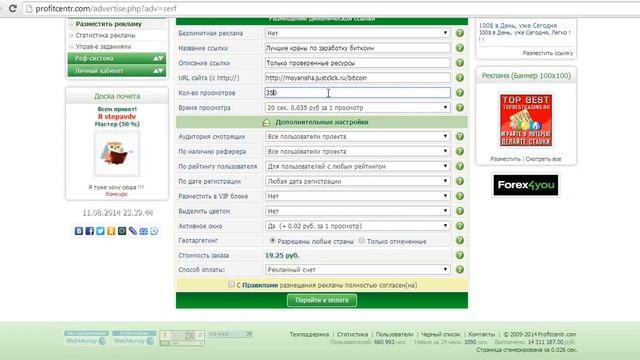Focus the Описание ссылки input field
Screen dimensions: 640x360
[x=357, y=63]
